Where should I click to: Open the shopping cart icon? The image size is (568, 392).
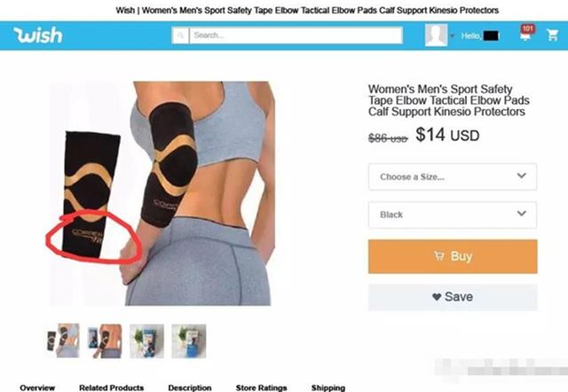(x=552, y=35)
